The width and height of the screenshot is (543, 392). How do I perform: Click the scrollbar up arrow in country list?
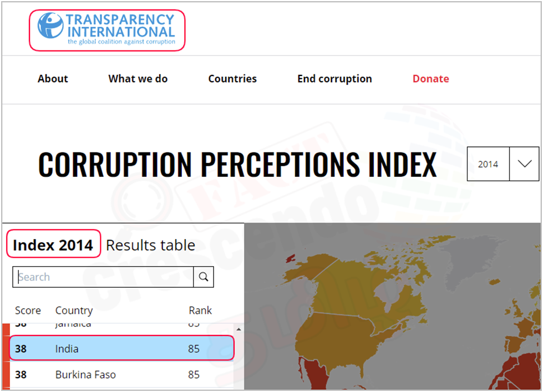pyautogui.click(x=238, y=329)
